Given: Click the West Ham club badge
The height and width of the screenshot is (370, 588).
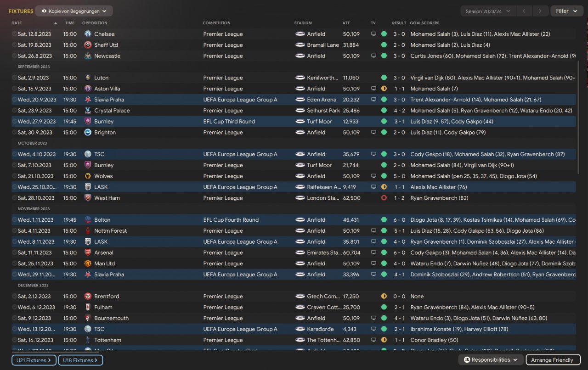Looking at the screenshot, I should coord(88,198).
